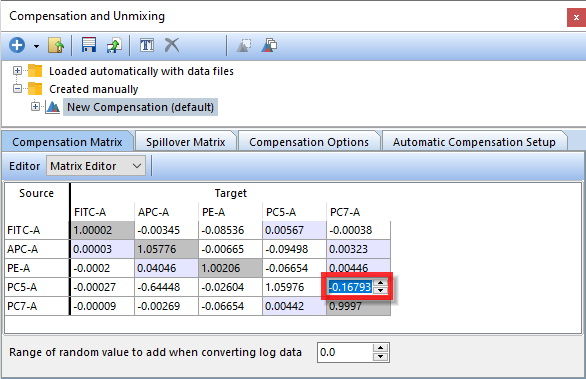Click cell value 0.04046
This screenshot has height=379, width=586.
[166, 268]
